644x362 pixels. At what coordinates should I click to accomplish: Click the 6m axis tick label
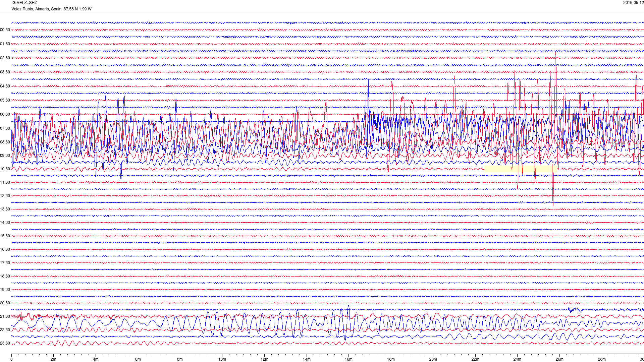point(138,359)
